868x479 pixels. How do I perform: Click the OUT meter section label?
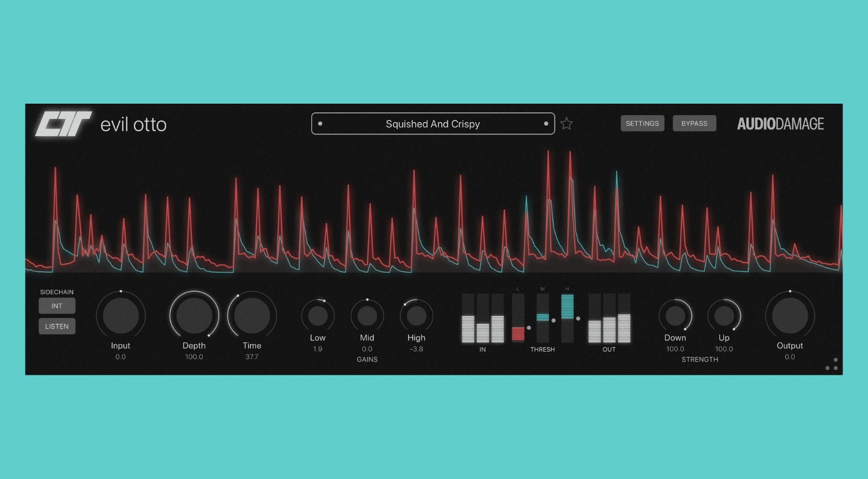click(x=609, y=349)
